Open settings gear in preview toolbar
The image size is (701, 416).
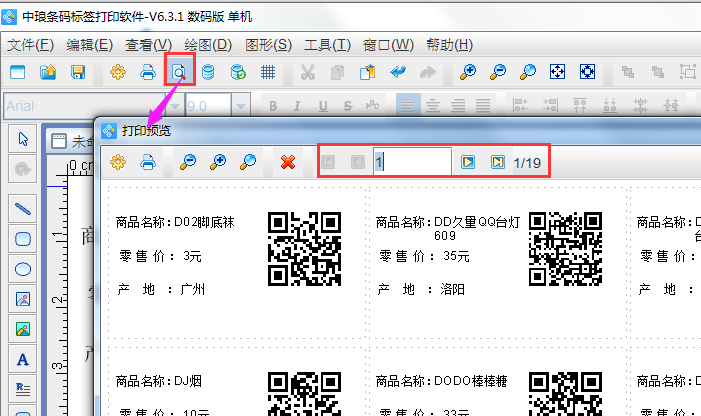coord(118,161)
